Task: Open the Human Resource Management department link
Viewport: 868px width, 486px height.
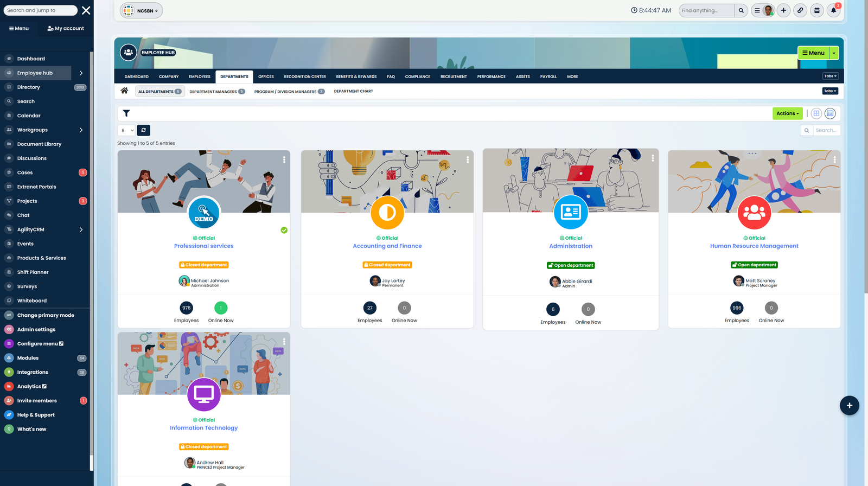Action: (x=754, y=246)
